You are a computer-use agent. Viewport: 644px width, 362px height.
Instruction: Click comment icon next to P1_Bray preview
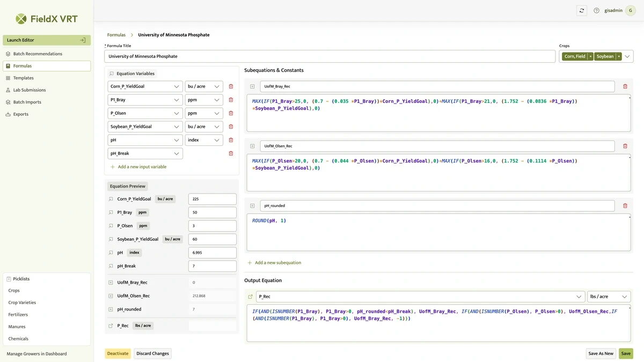(111, 212)
